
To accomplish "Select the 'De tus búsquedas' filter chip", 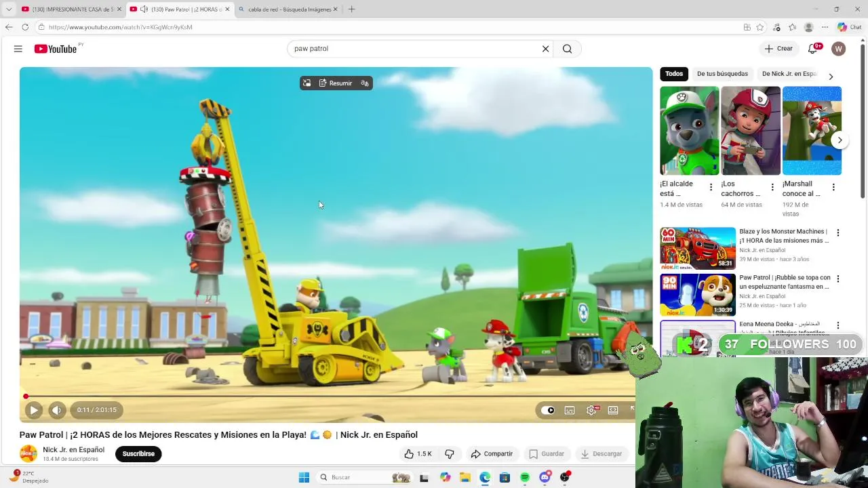I will (722, 74).
